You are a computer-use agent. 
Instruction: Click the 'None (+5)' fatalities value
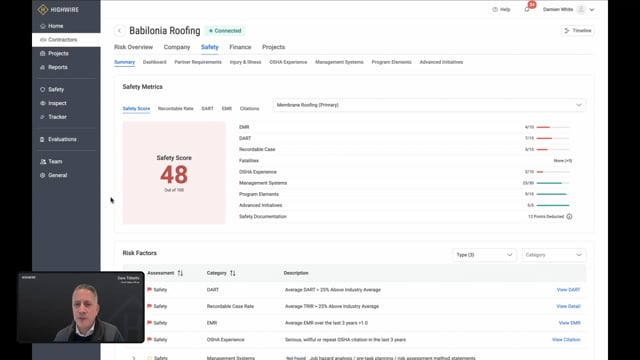[563, 161]
